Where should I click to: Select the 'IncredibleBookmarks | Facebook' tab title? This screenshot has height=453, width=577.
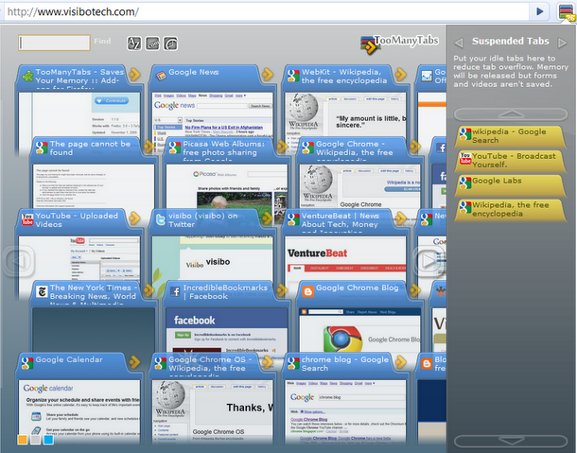[225, 292]
